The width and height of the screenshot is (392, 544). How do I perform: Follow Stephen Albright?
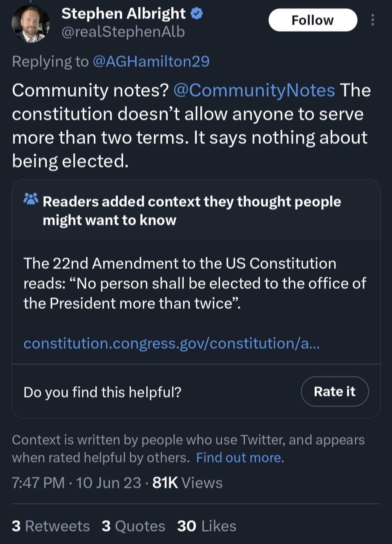pyautogui.click(x=313, y=20)
